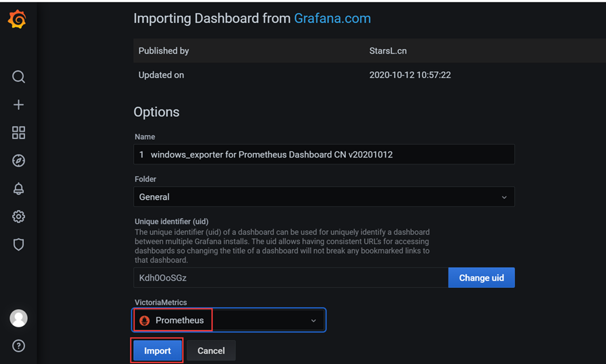Open the Server Admin shield icon
The width and height of the screenshot is (606, 364).
18,244
